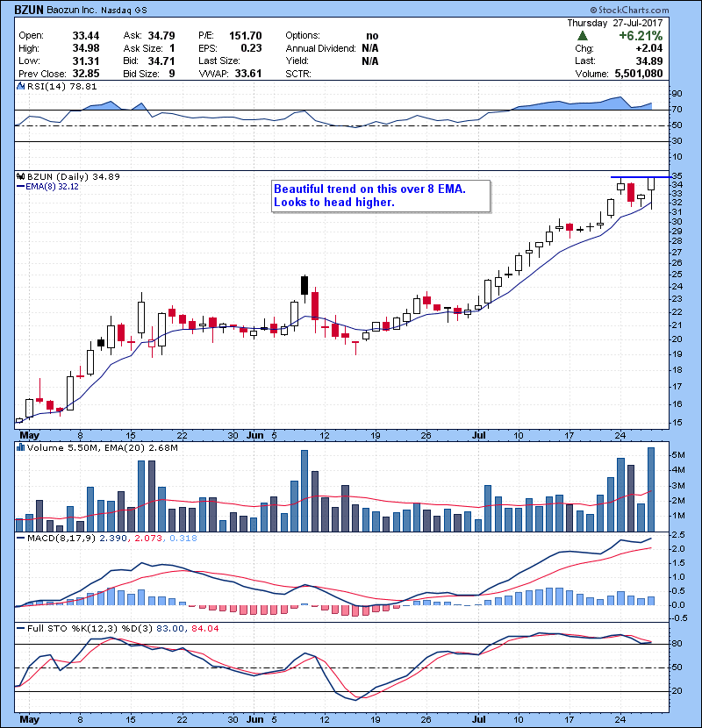Image resolution: width=702 pixels, height=728 pixels.
Task: Click the blue resistance line at 35
Action: (641, 177)
